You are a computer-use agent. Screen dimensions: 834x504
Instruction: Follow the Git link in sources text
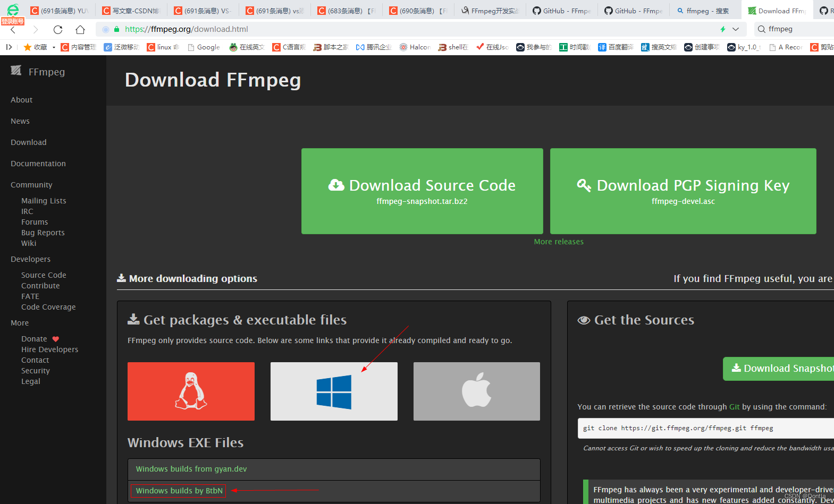735,407
